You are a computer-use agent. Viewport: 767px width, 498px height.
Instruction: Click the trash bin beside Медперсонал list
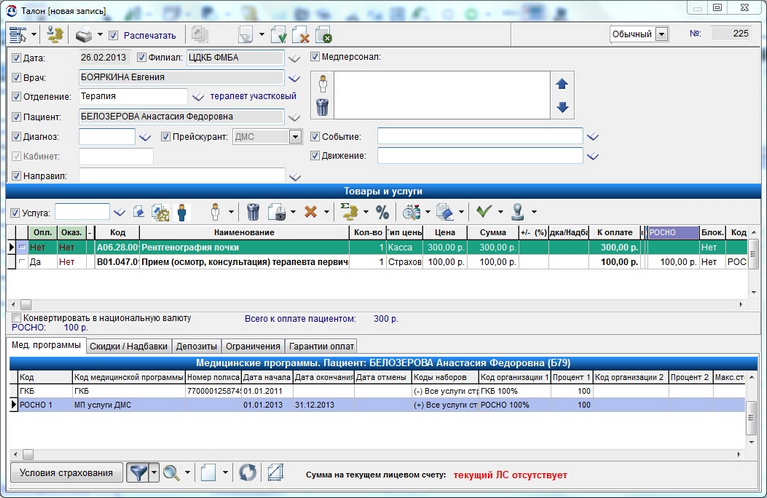[x=322, y=107]
